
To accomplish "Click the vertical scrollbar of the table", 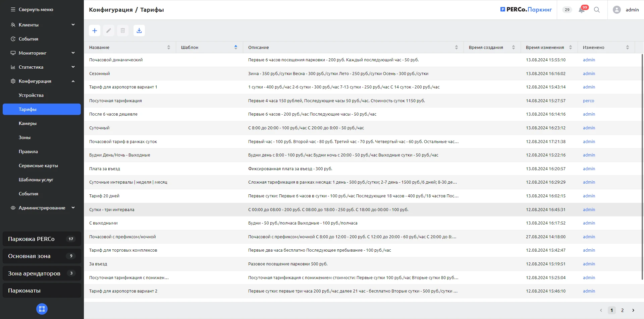I will (642, 168).
